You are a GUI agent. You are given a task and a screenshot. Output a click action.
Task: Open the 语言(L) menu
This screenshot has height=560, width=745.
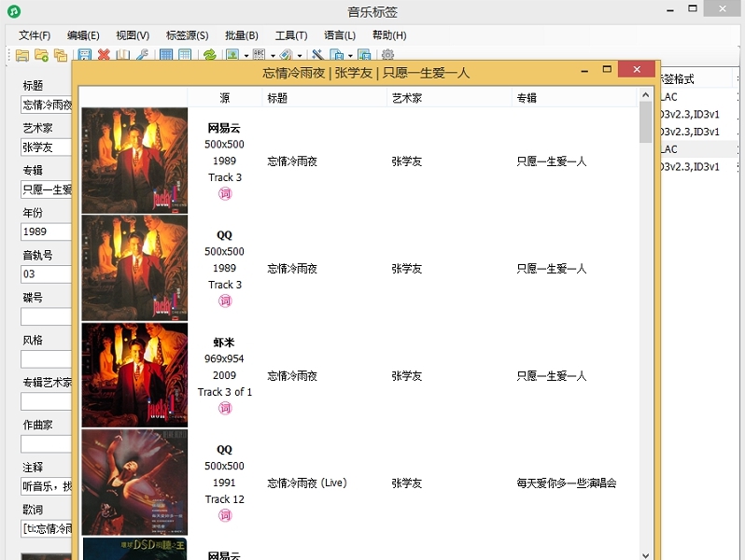[x=340, y=35]
